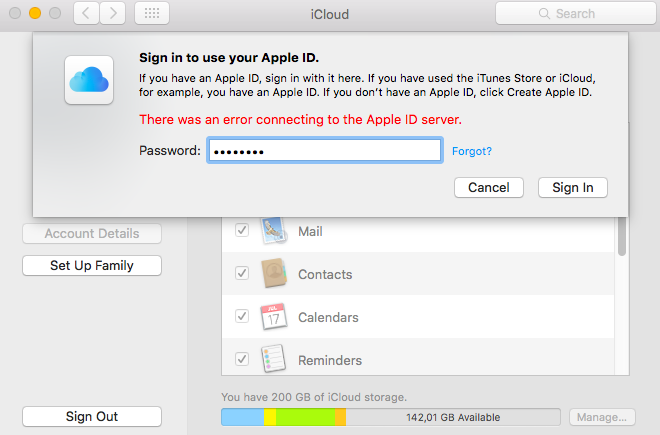Show all preferences with the grid button
Viewport: 660px width, 435px height.
click(x=152, y=13)
